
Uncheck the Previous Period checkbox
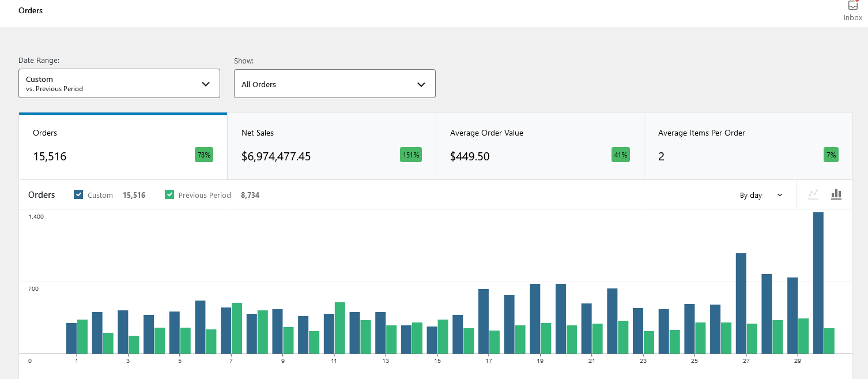[x=169, y=195]
